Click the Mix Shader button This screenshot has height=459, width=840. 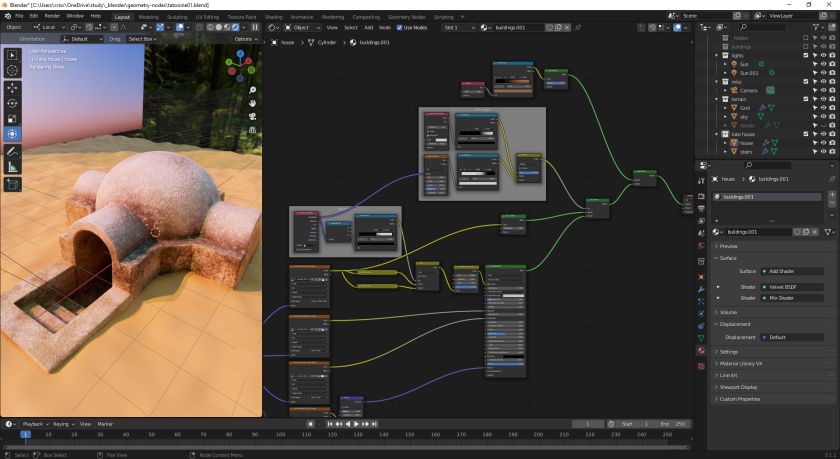click(x=792, y=298)
